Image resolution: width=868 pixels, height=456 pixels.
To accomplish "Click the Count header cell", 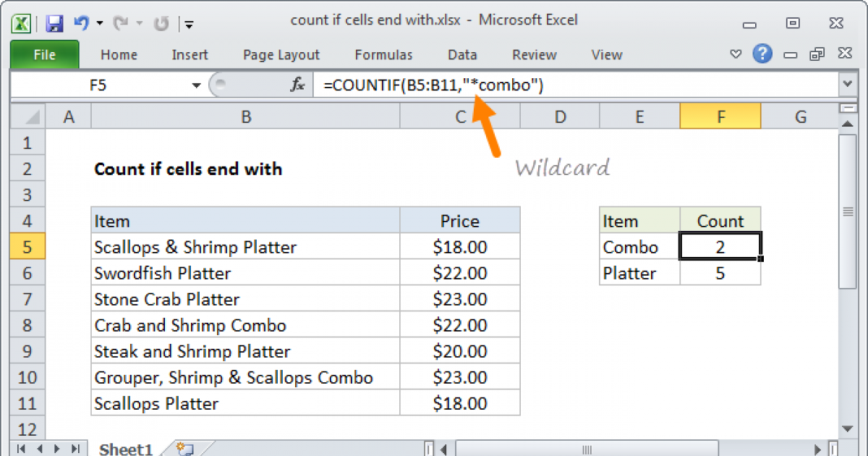I will pos(720,221).
